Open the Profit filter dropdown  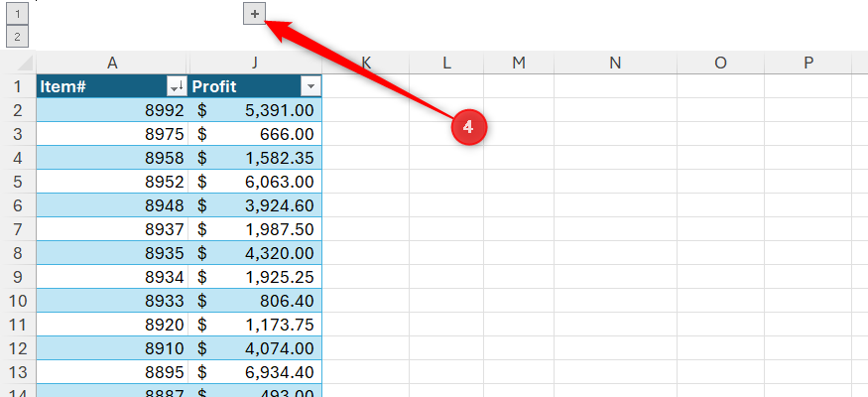(310, 86)
